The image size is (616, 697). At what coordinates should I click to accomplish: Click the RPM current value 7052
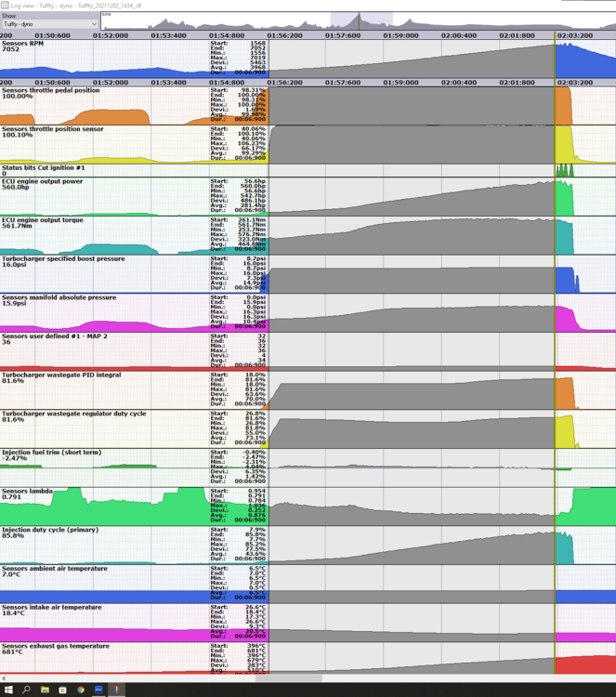[10, 49]
